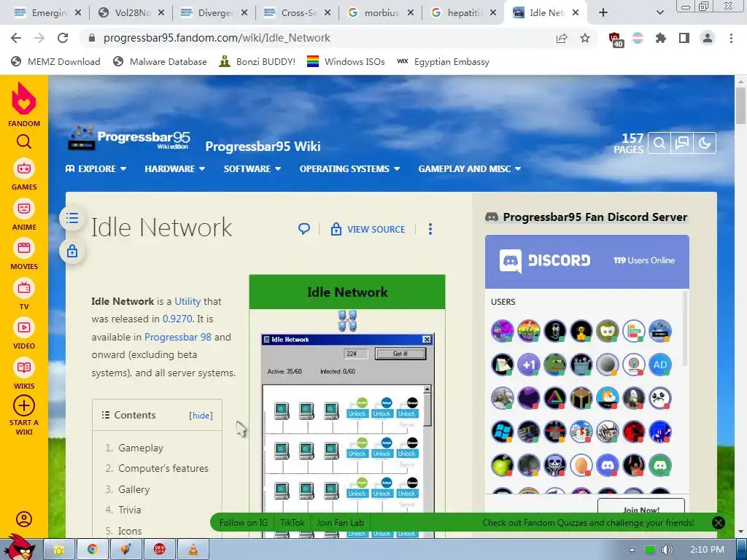Follow the Utility link
The image size is (747, 560).
coord(187,301)
